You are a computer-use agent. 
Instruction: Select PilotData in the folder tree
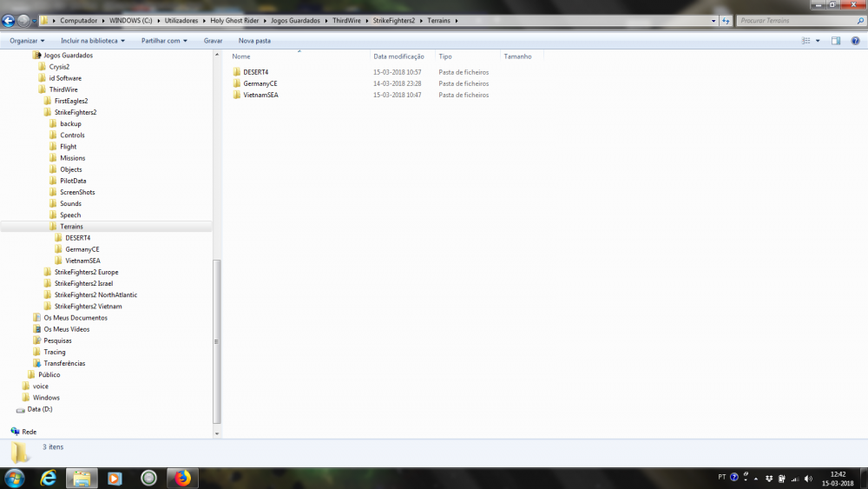(73, 181)
